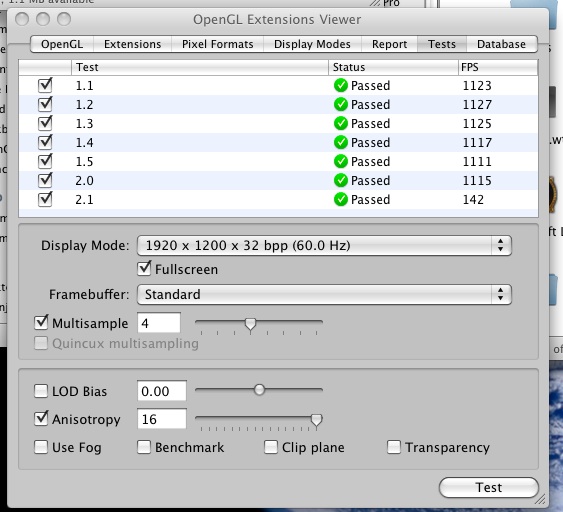The width and height of the screenshot is (563, 512).
Task: Uncheck the test 2.1 checkbox
Action: [x=45, y=200]
